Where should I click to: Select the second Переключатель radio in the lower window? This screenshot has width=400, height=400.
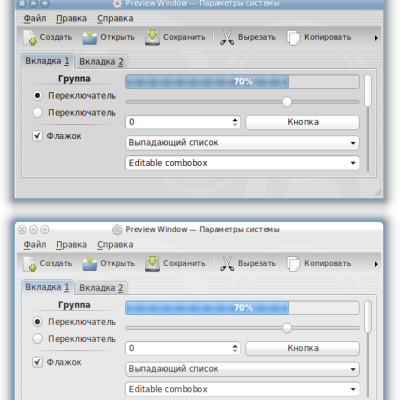[x=37, y=339]
